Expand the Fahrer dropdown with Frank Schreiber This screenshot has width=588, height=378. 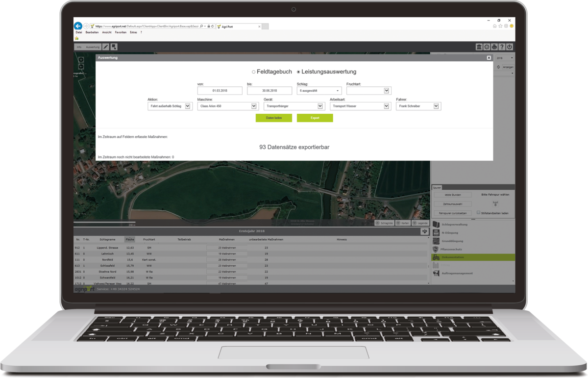pyautogui.click(x=418, y=106)
